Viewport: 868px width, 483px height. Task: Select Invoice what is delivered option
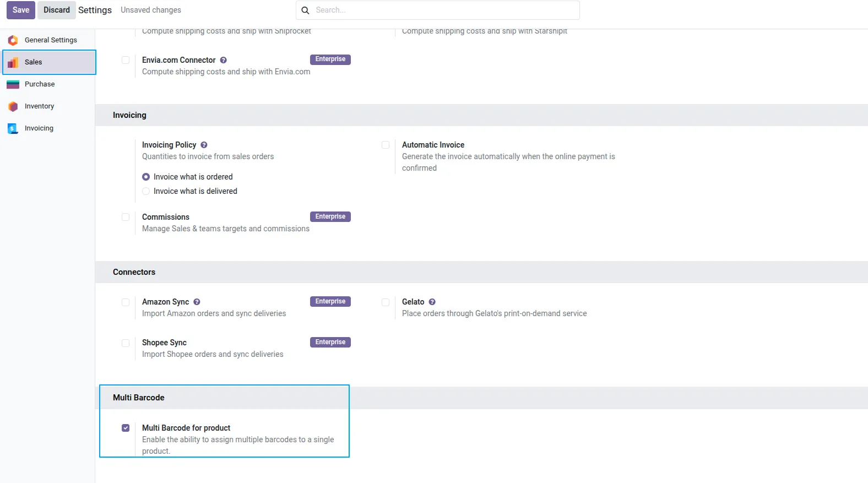point(146,191)
